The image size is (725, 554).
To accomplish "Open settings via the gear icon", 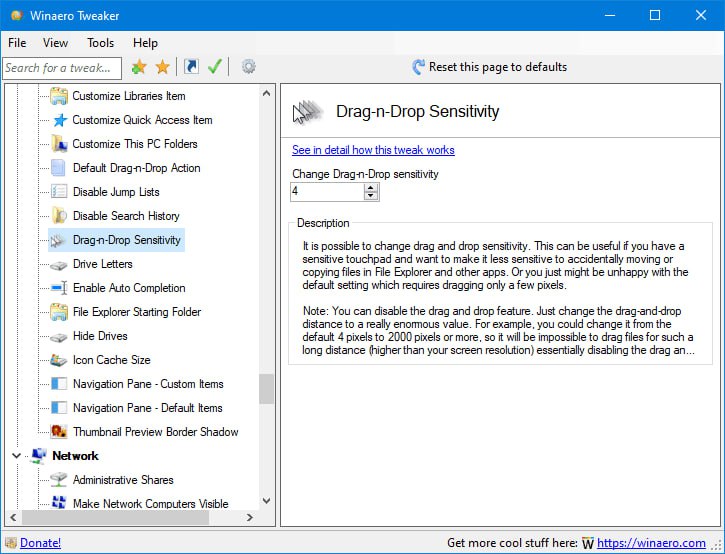I will click(248, 67).
